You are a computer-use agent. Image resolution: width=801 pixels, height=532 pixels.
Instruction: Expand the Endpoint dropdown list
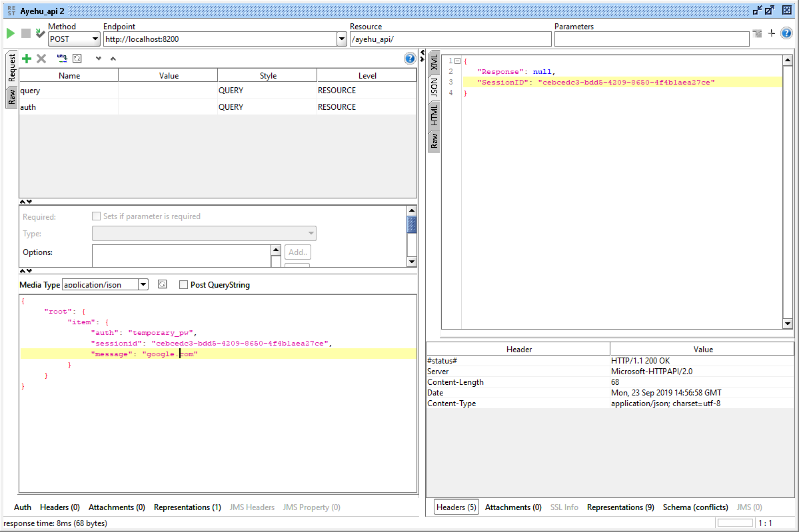[x=342, y=39]
